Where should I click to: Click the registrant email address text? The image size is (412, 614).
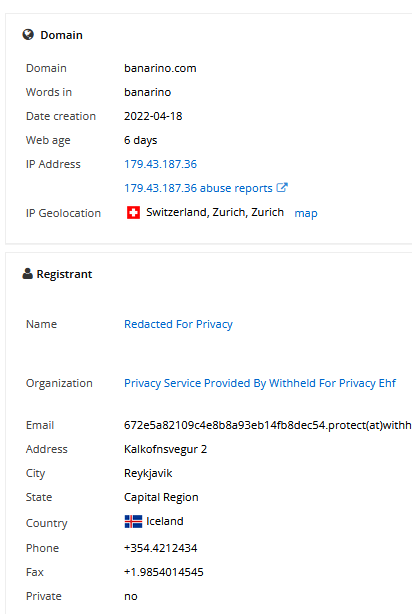268,425
